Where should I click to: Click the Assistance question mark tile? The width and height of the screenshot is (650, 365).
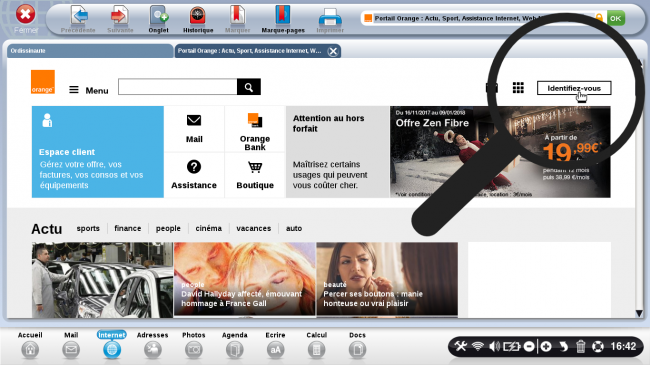[x=194, y=175]
